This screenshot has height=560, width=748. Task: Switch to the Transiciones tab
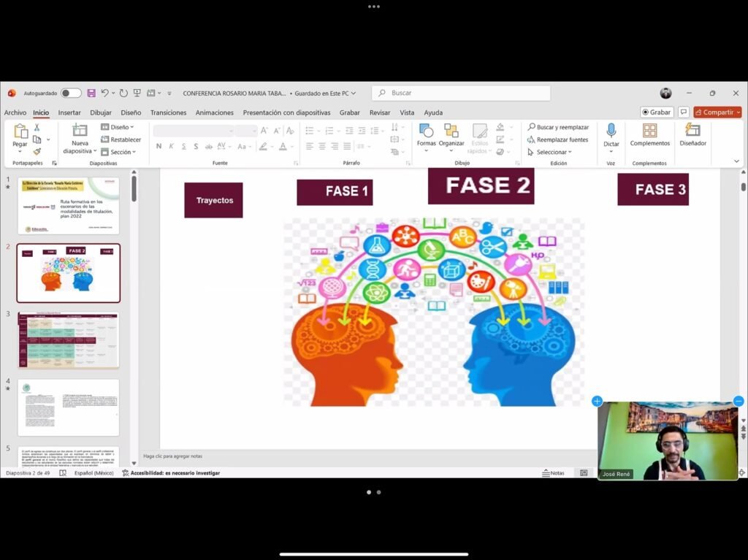point(168,112)
